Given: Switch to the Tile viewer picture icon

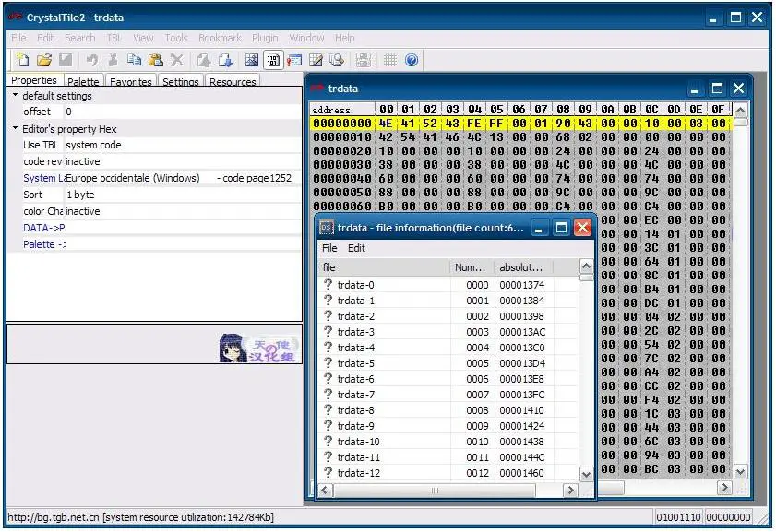Looking at the screenshot, I should 251,60.
